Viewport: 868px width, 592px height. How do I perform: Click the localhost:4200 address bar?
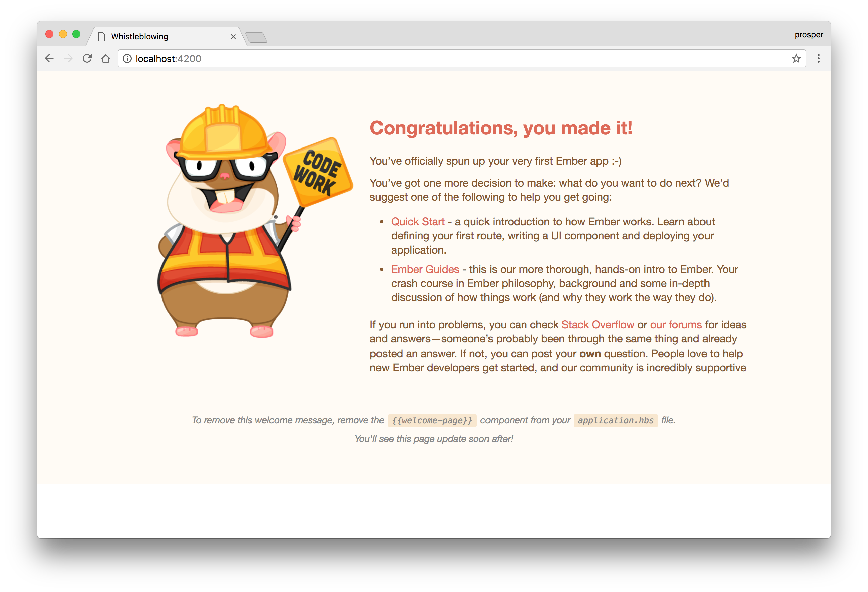[x=462, y=59]
